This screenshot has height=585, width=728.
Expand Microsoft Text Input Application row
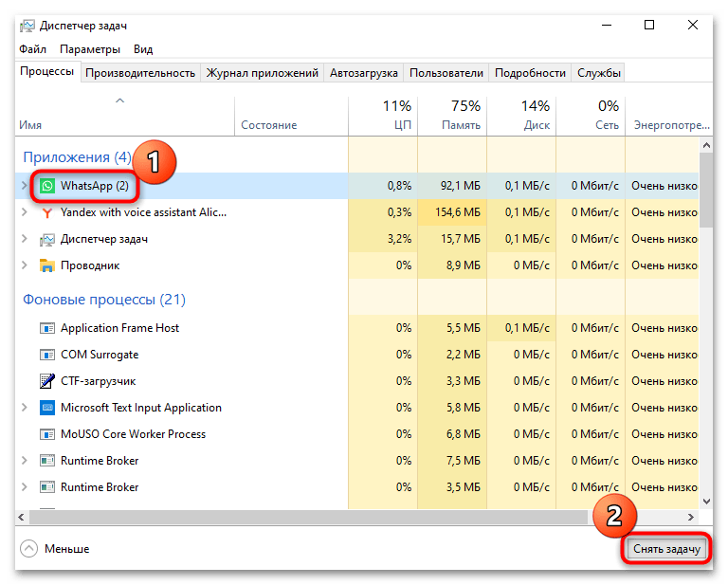(24, 407)
